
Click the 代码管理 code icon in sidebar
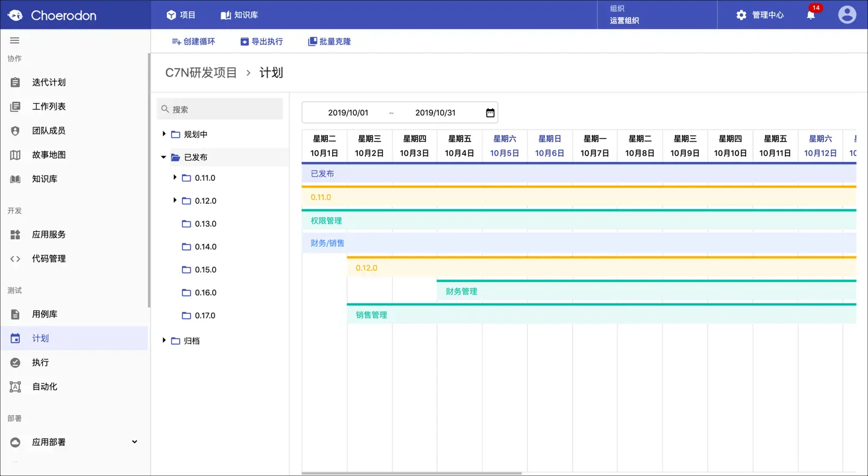[16, 258]
